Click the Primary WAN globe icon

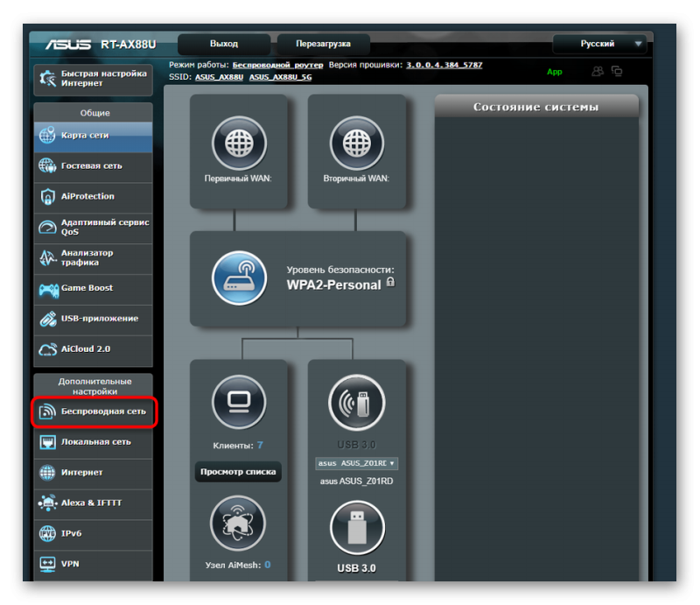tap(239, 144)
